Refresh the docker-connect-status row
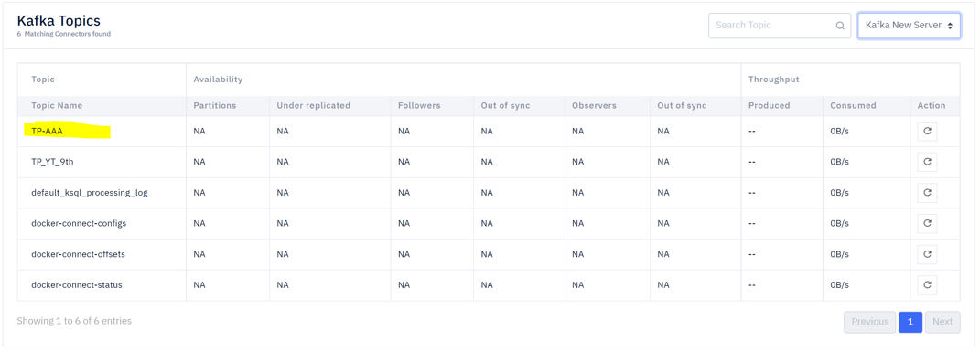Screen dimensions: 980x352 coord(927,285)
